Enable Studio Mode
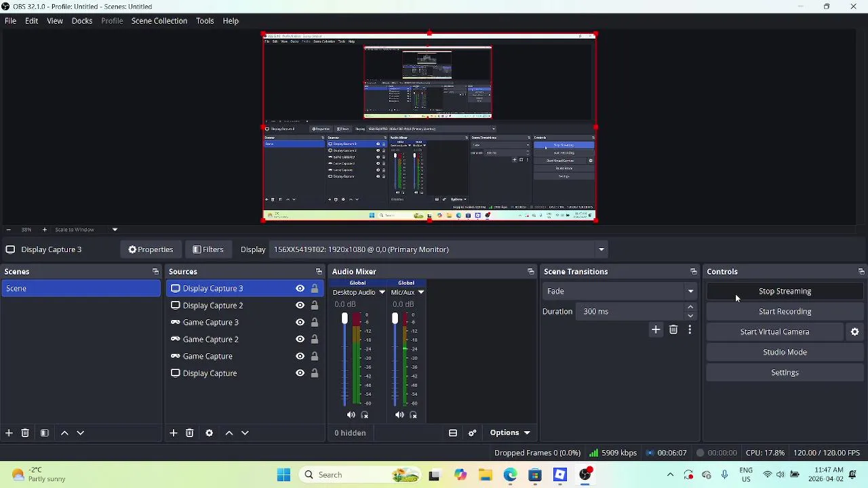The image size is (868, 488). tap(785, 352)
